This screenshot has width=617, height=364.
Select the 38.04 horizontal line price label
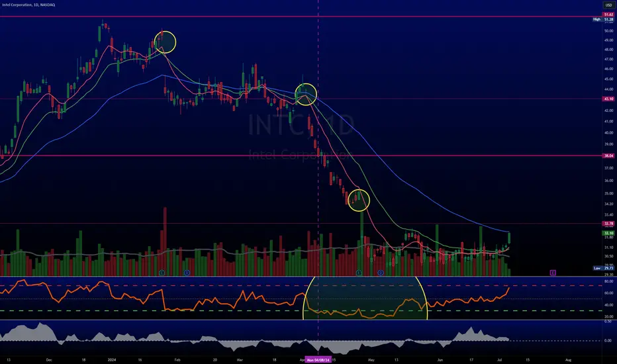coord(608,156)
